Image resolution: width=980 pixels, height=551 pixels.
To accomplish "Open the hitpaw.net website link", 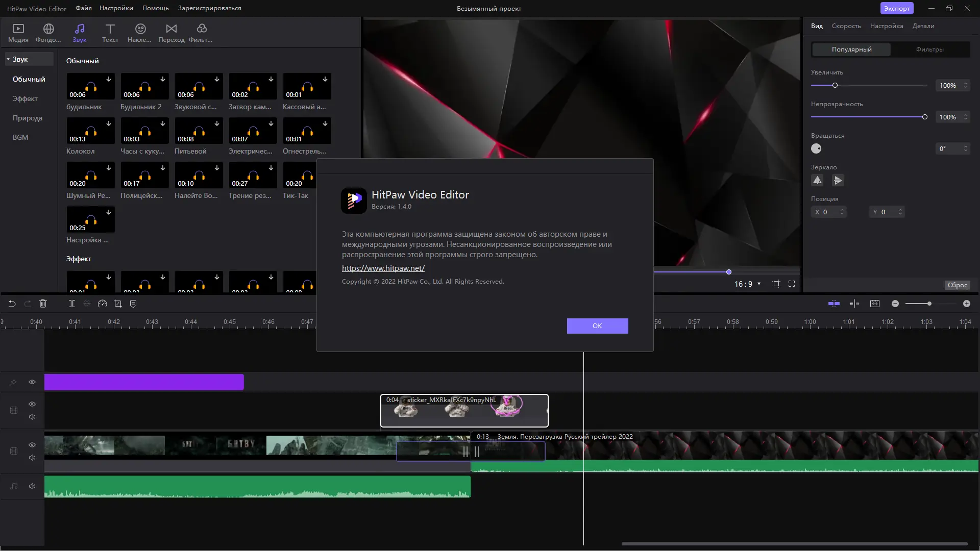I will (383, 268).
